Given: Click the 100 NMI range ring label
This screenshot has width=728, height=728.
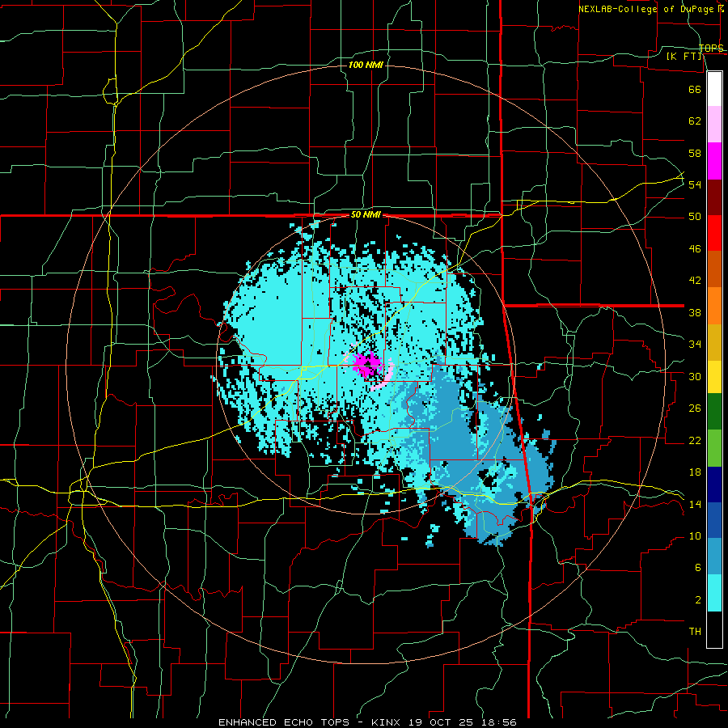Looking at the screenshot, I should point(366,65).
